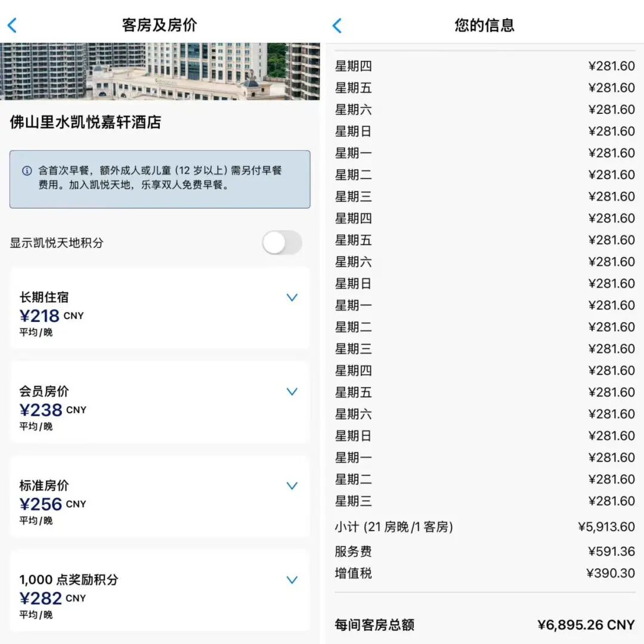Expand the 标准房价 ¥256 rate option
The width and height of the screenshot is (644, 644).
[158, 498]
